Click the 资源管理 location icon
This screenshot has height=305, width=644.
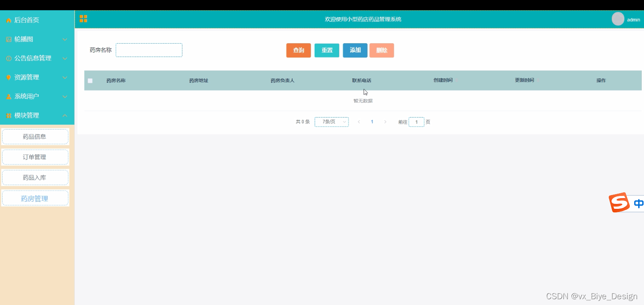(x=9, y=77)
